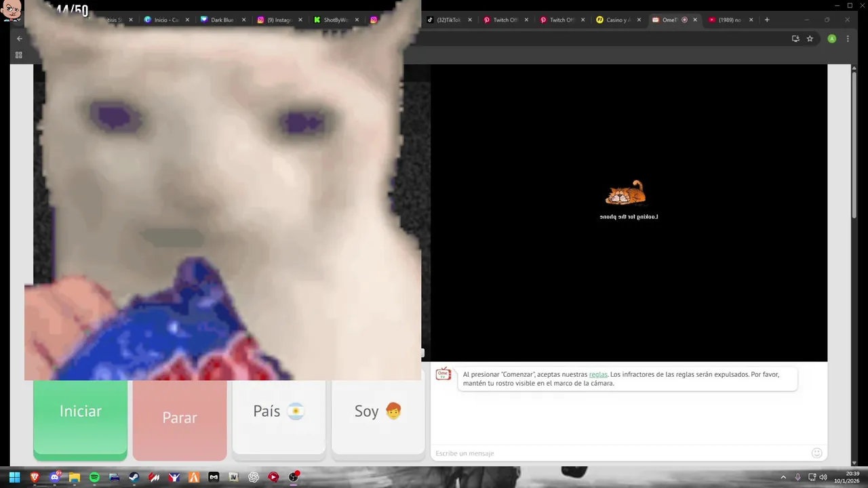The height and width of the screenshot is (488, 868).
Task: Click the OmeTV logo icon in the chat
Action: pyautogui.click(x=443, y=374)
